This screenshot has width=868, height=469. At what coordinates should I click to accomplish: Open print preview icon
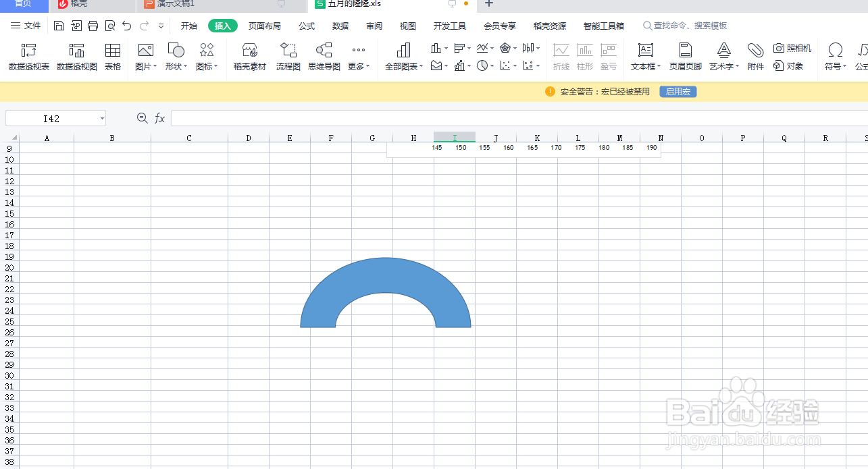(110, 26)
